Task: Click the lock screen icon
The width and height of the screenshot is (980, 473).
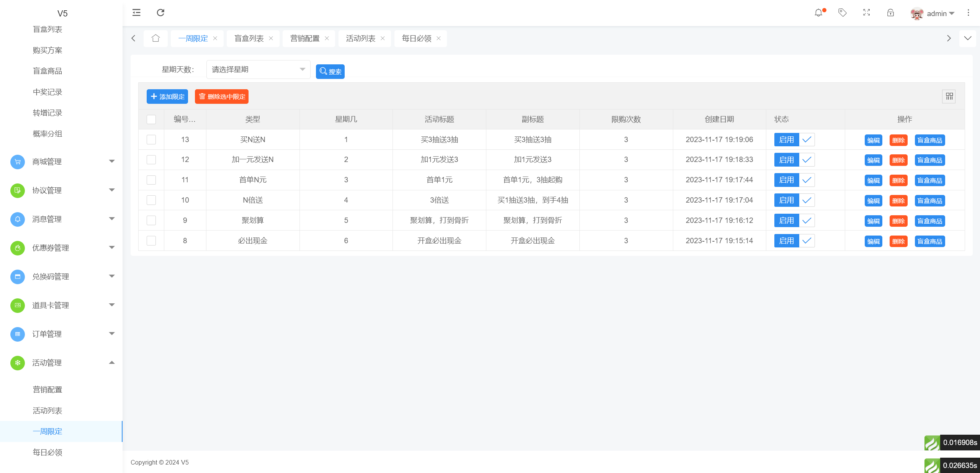Action: tap(890, 13)
